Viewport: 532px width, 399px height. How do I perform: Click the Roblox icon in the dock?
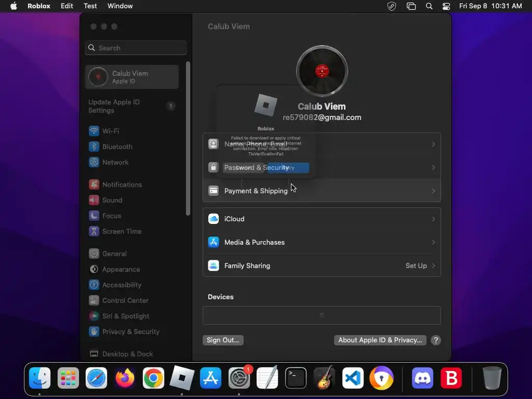(182, 378)
